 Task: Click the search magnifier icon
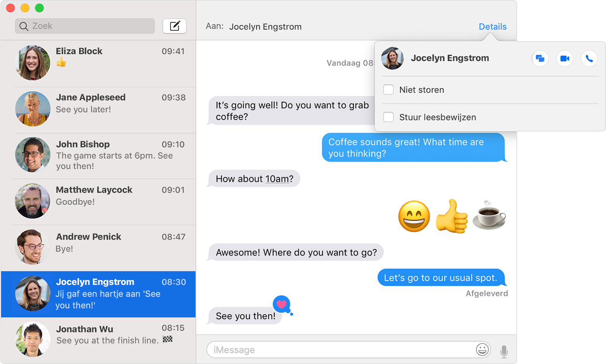point(24,26)
